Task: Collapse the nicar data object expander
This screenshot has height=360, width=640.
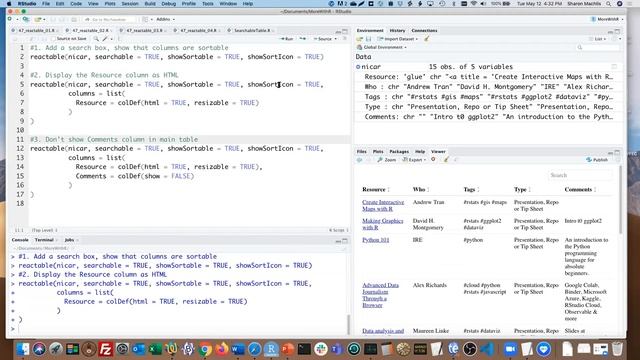Action: click(x=358, y=67)
